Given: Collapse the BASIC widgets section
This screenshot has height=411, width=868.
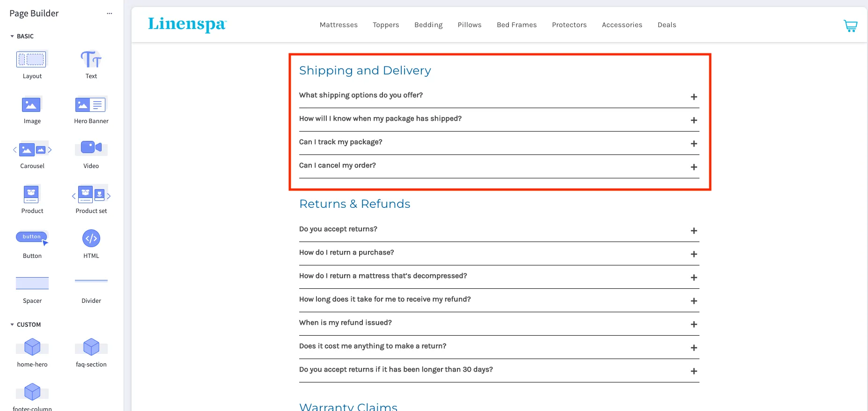Looking at the screenshot, I should [x=12, y=36].
